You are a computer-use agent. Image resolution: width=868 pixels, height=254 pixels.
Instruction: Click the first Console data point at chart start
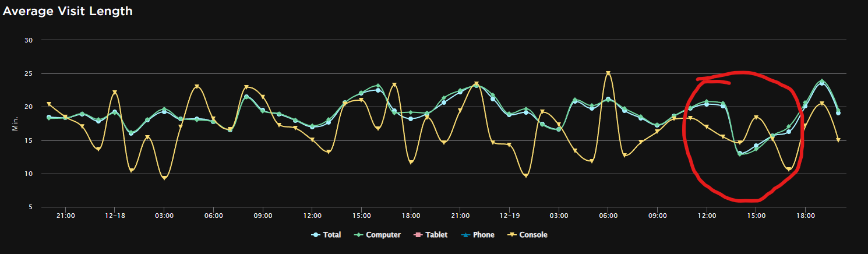pos(49,104)
